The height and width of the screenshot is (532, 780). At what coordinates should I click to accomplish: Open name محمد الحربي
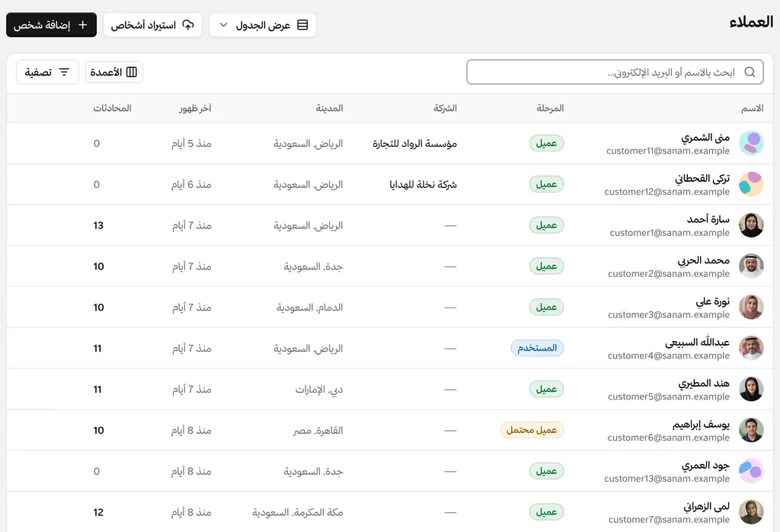tap(703, 260)
